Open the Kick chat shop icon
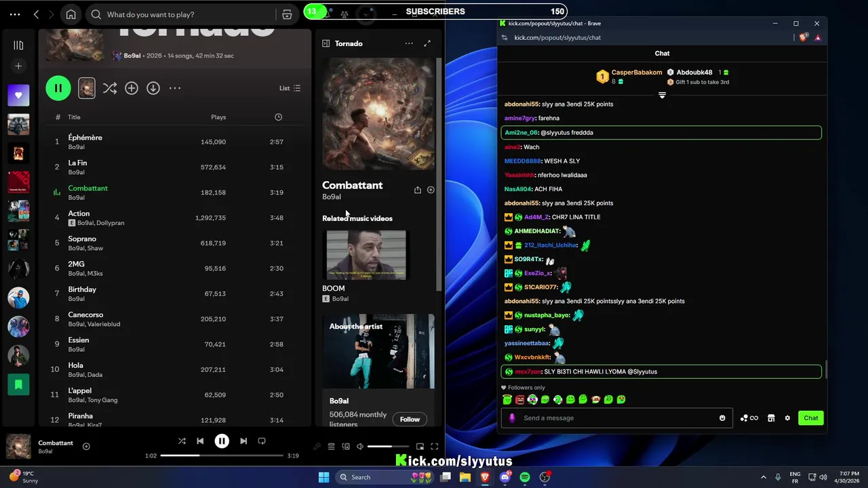This screenshot has height=488, width=868. (x=771, y=418)
